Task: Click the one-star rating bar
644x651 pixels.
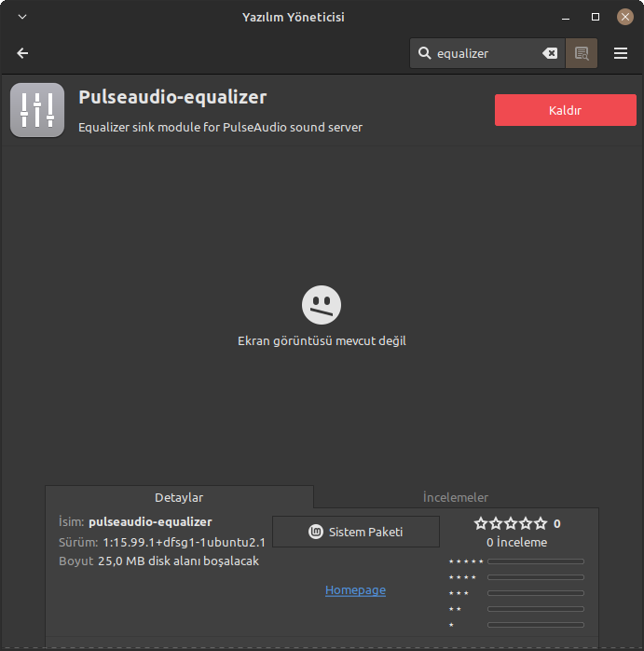Action: click(536, 625)
